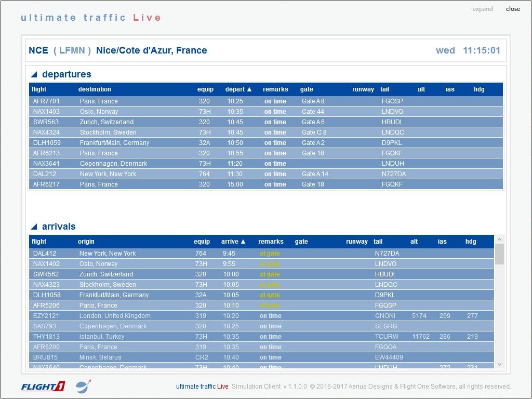Select departure flight NAX3641
Viewport: 532px width, 399px height.
pyautogui.click(x=265, y=164)
